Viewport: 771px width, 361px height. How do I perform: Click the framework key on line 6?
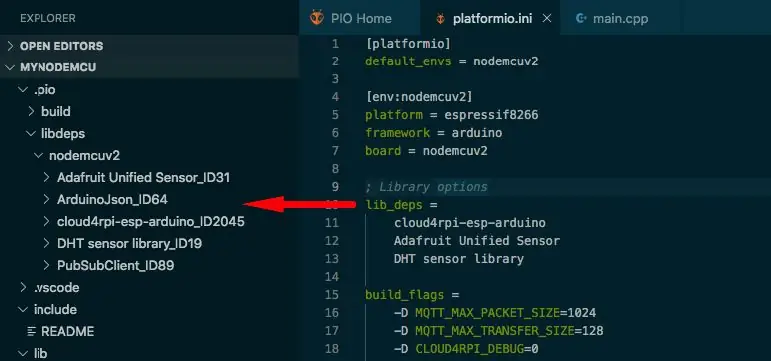click(x=397, y=133)
